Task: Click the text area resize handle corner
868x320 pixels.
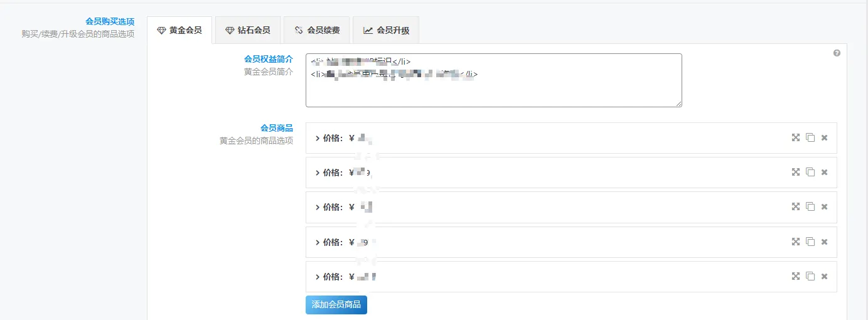Action: (x=678, y=104)
